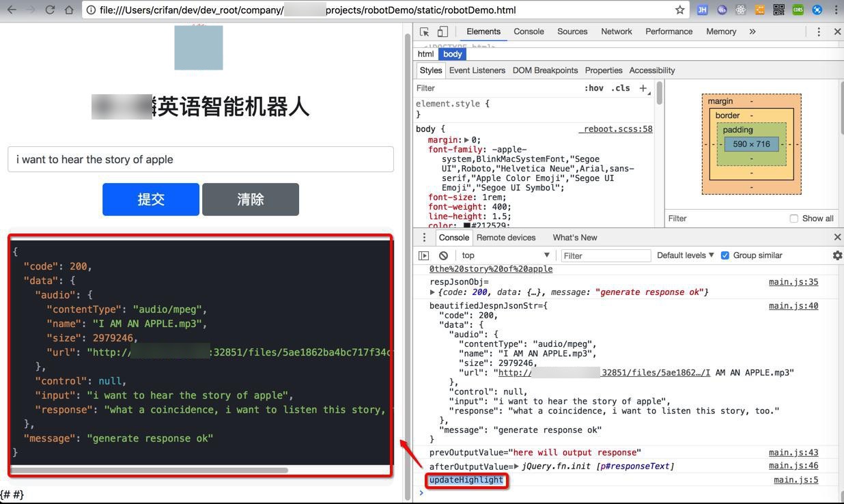This screenshot has width=844, height=504.
Task: Select the html breadcrumb node
Action: [425, 54]
